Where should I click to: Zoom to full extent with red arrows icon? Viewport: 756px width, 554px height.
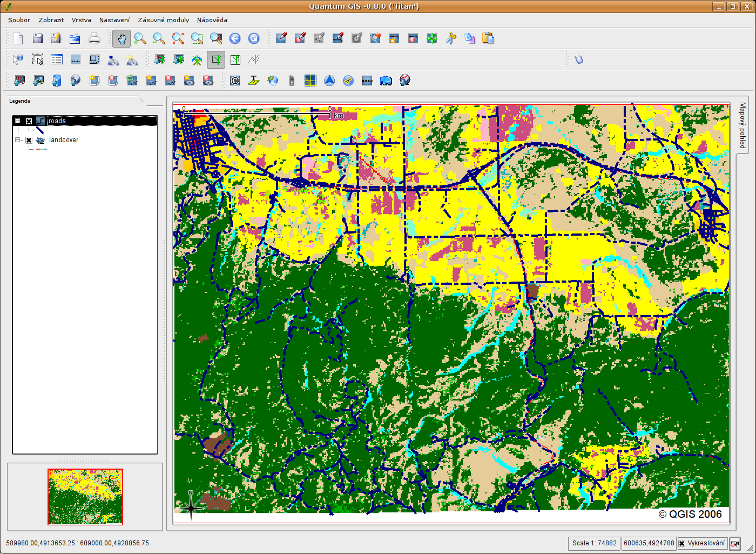[178, 38]
